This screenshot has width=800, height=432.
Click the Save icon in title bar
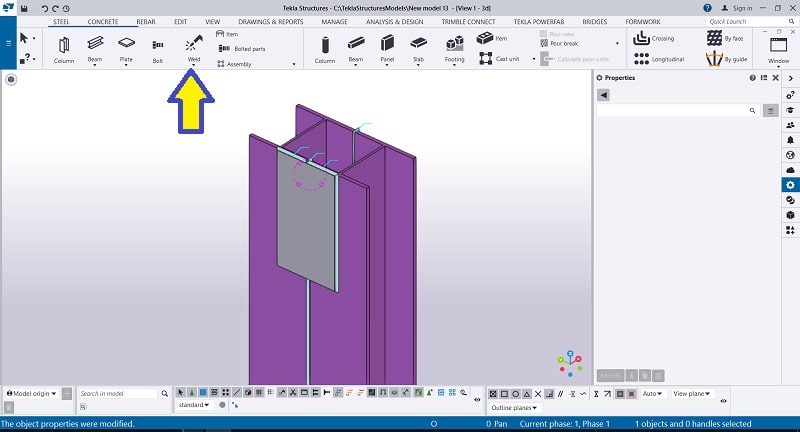[x=25, y=8]
